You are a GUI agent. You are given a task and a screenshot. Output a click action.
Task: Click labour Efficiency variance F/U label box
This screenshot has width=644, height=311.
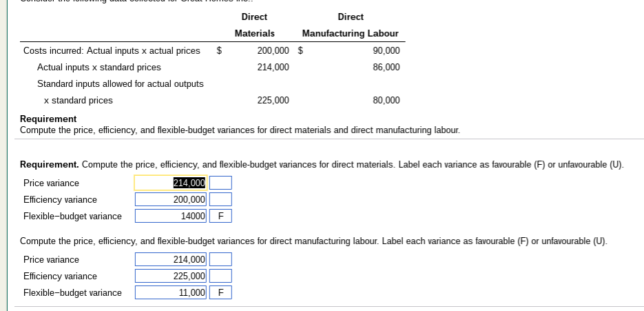click(x=220, y=276)
